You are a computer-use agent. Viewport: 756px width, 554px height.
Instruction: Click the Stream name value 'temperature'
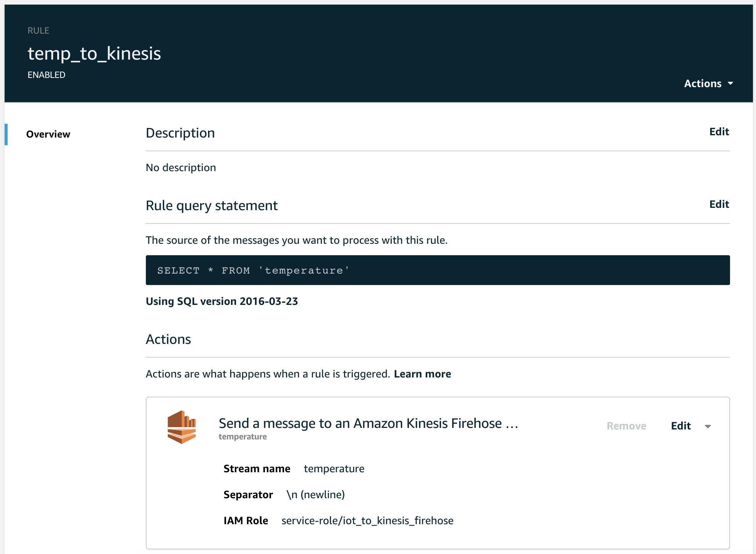tap(334, 469)
